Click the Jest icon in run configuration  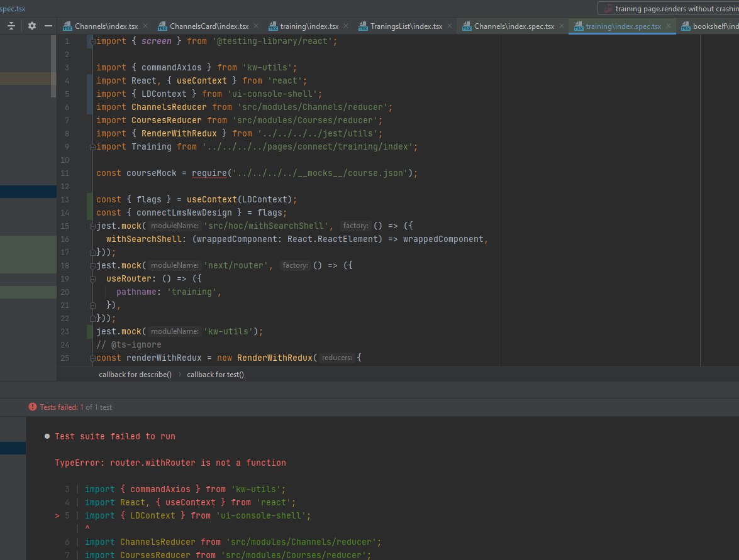coord(608,8)
